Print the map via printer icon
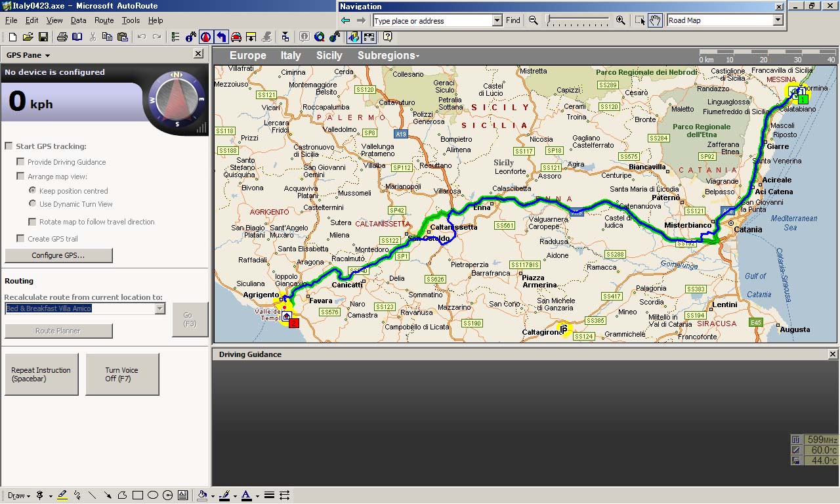Viewport: 840px width, 504px height. point(62,37)
